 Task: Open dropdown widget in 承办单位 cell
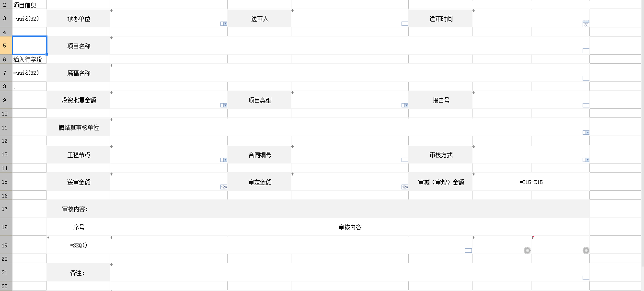223,23
